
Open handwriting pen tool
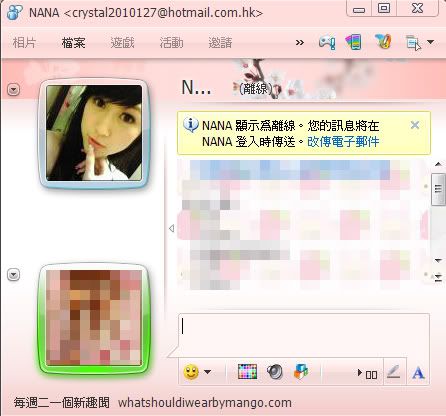coord(393,372)
